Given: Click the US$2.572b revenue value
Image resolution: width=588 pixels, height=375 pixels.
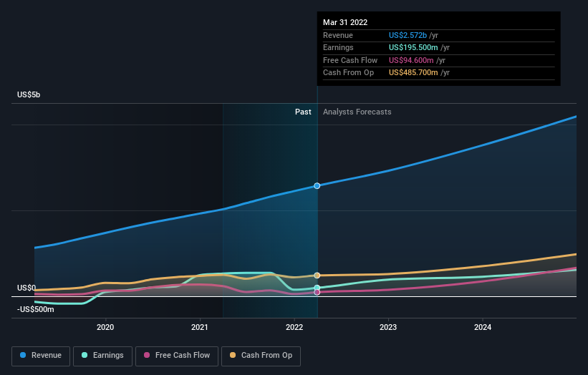Looking at the screenshot, I should (x=408, y=35).
